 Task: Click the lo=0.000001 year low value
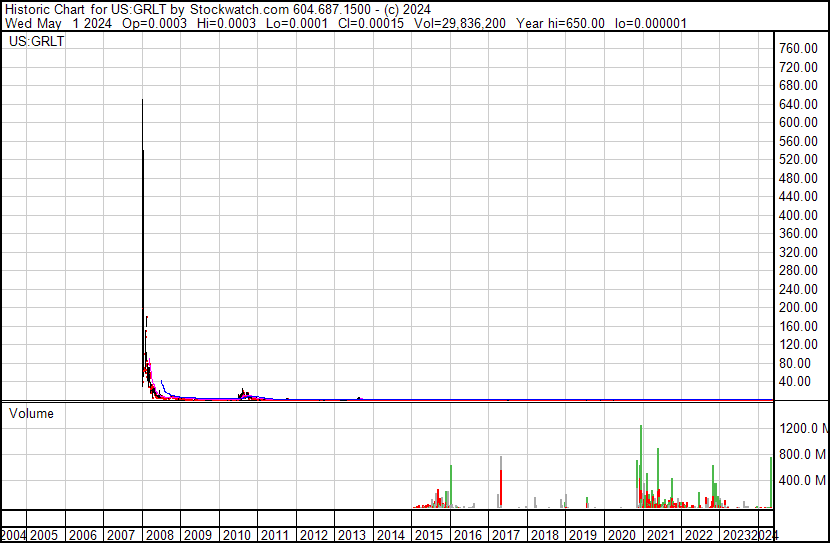651,23
